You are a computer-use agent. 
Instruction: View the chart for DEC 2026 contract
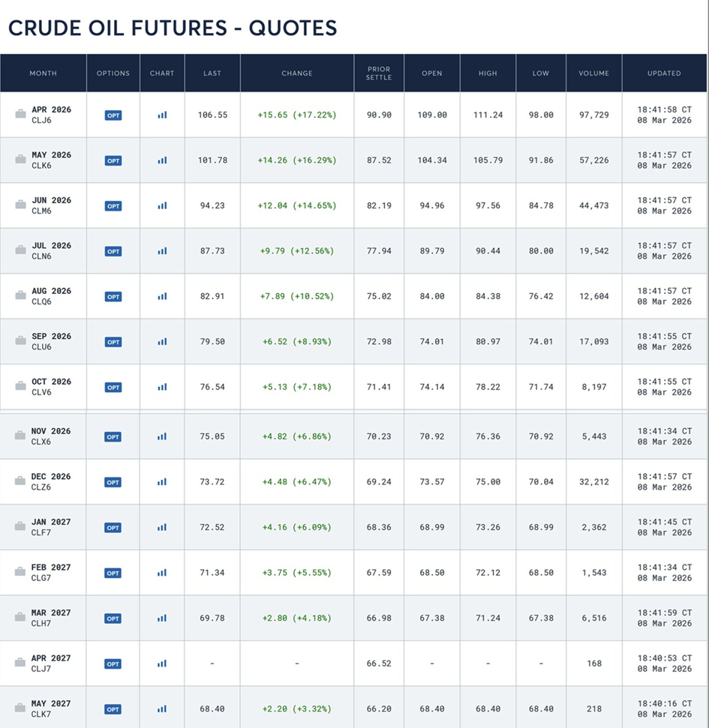click(162, 482)
